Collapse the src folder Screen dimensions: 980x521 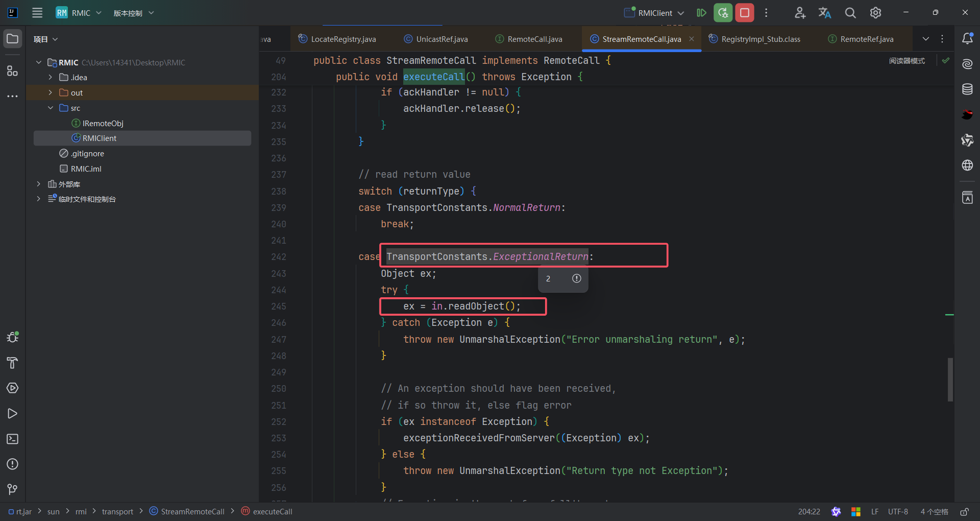coord(50,108)
